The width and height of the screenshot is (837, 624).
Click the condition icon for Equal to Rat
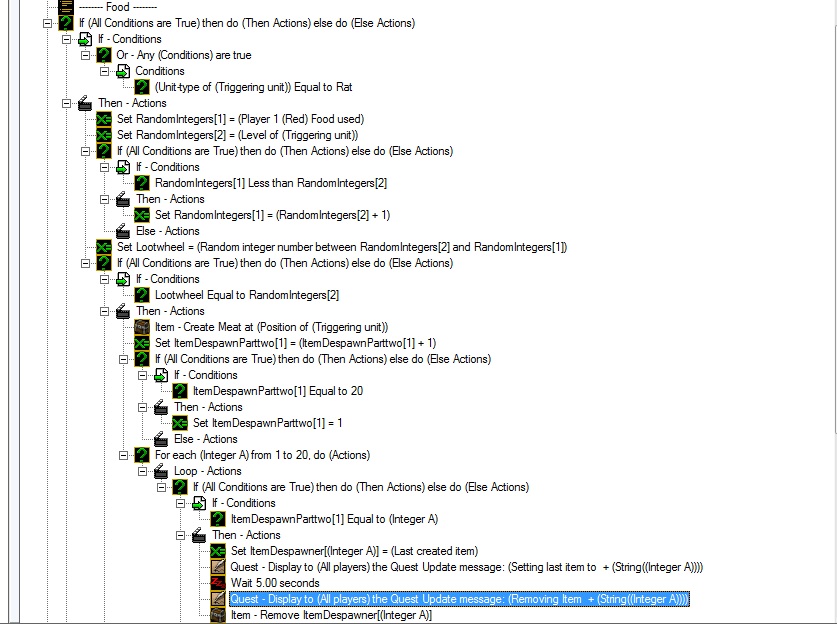[142, 86]
